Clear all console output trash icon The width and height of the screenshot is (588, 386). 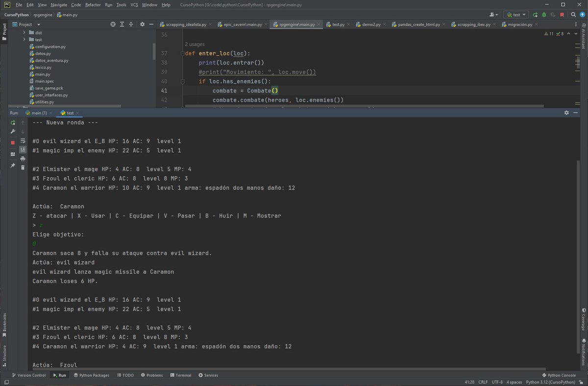pos(23,168)
